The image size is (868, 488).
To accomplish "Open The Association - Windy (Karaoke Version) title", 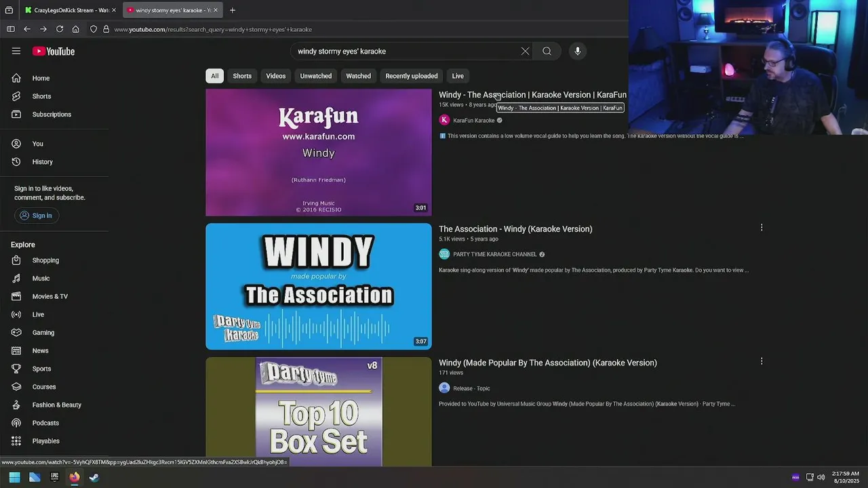I will pyautogui.click(x=515, y=229).
